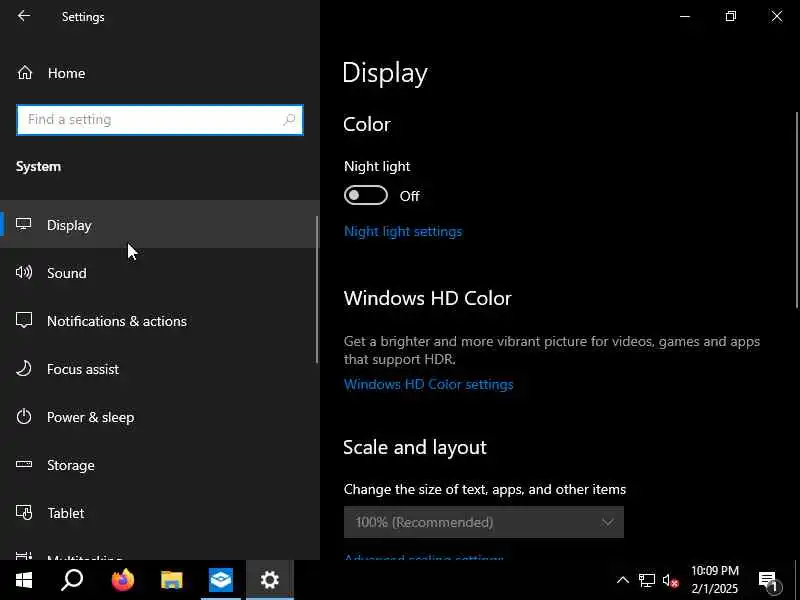Open File Explorer from taskbar
This screenshot has height=600, width=800.
(x=171, y=580)
